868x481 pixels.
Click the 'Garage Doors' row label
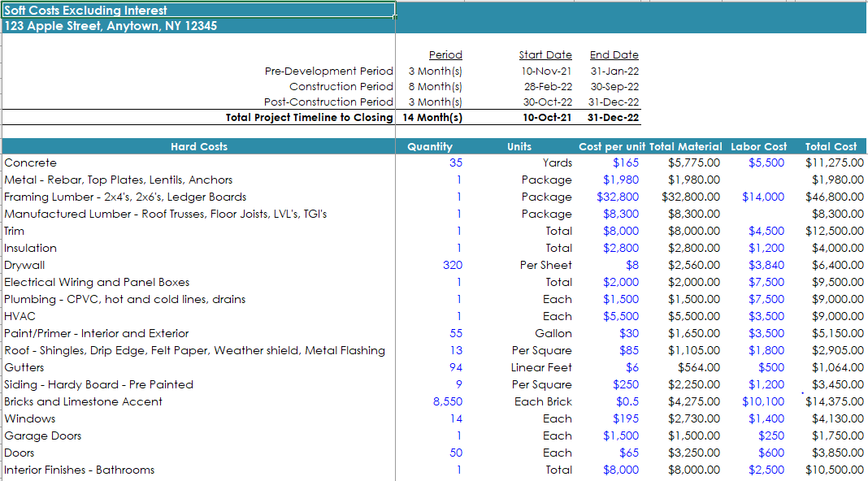(x=43, y=435)
